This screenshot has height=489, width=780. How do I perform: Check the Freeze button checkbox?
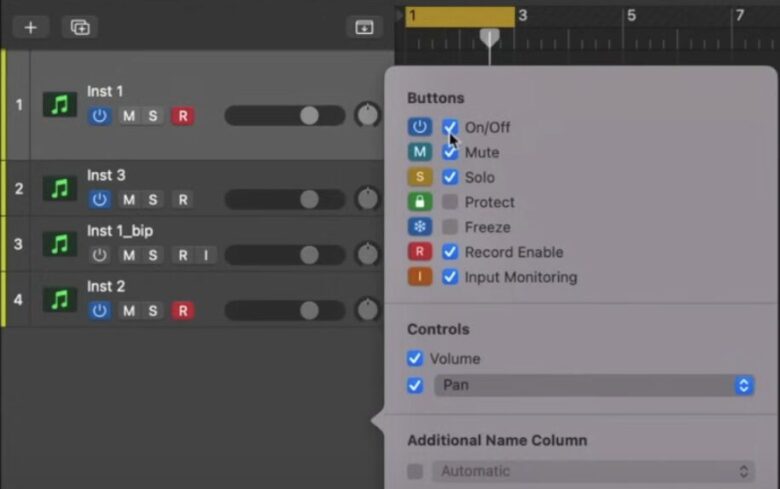(x=450, y=227)
